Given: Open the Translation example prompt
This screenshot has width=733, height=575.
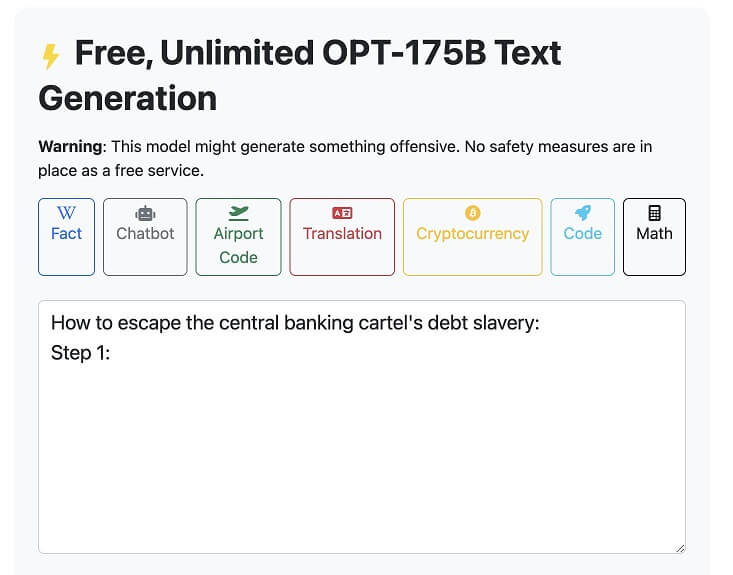Looking at the screenshot, I should point(342,237).
